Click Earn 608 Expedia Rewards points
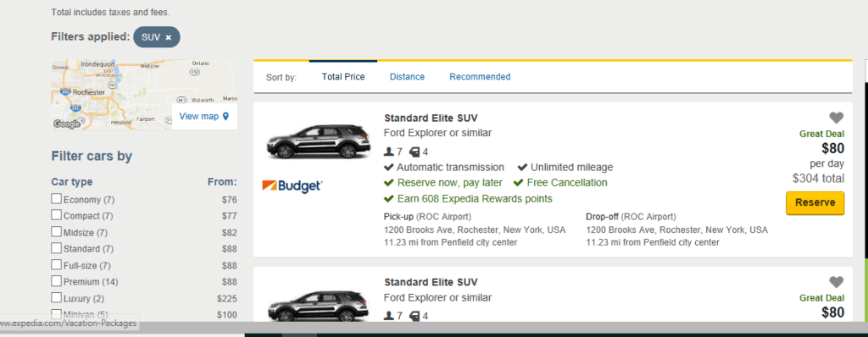 475,199
